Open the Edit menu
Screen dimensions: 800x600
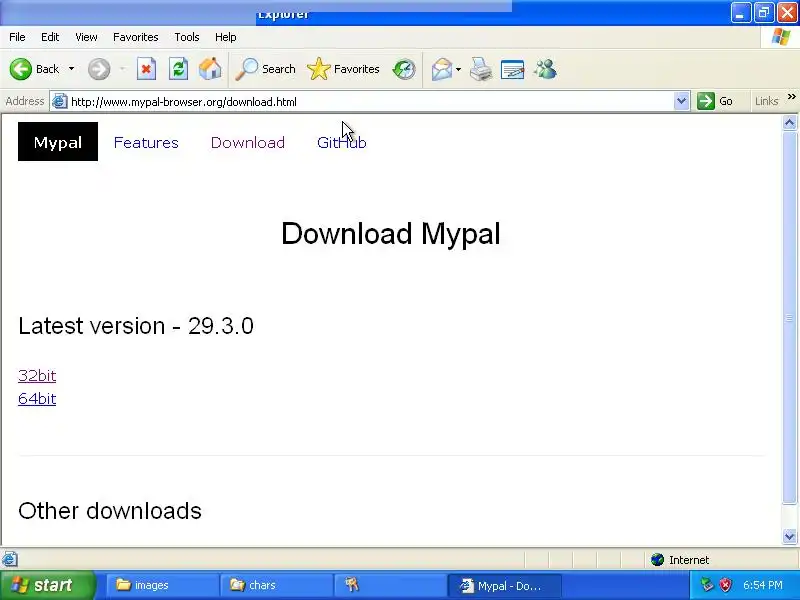click(50, 37)
